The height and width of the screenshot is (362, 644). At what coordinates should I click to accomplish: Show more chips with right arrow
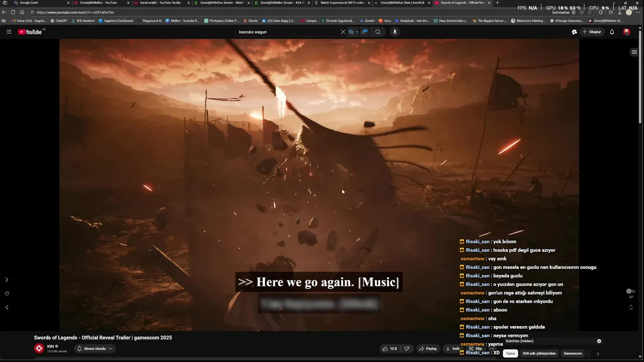[x=598, y=353]
